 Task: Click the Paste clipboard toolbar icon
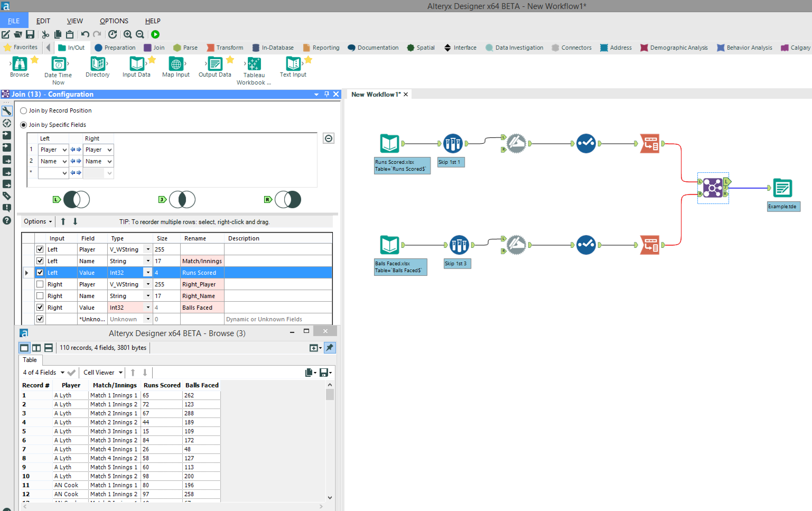70,34
